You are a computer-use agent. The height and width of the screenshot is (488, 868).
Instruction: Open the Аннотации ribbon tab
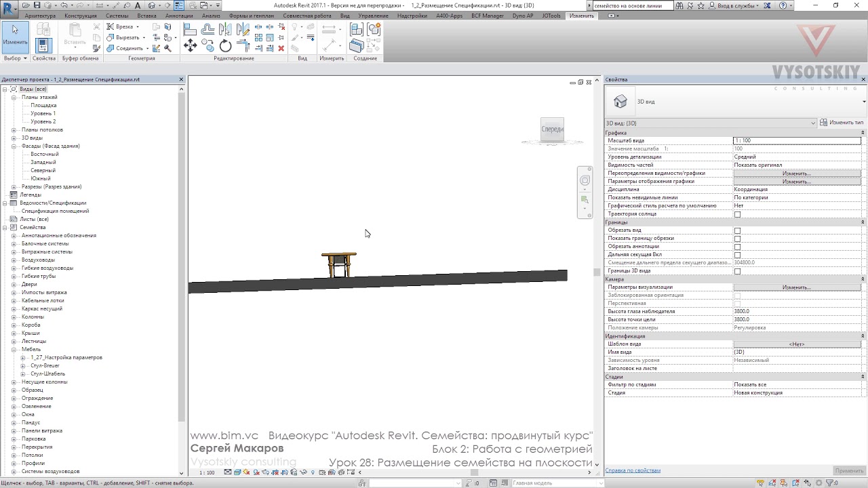click(x=179, y=16)
